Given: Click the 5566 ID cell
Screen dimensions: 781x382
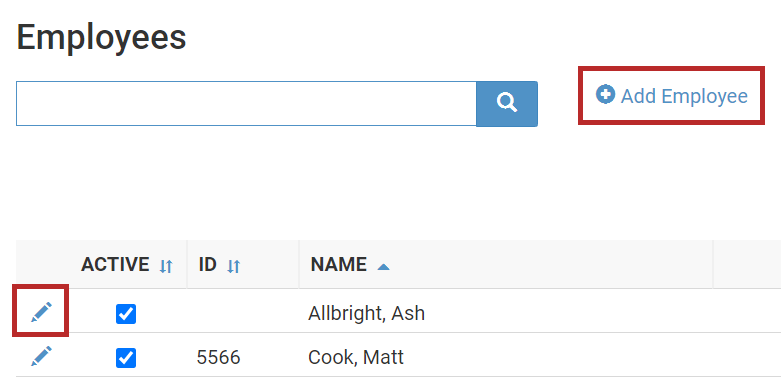Looking at the screenshot, I should 218,357.
